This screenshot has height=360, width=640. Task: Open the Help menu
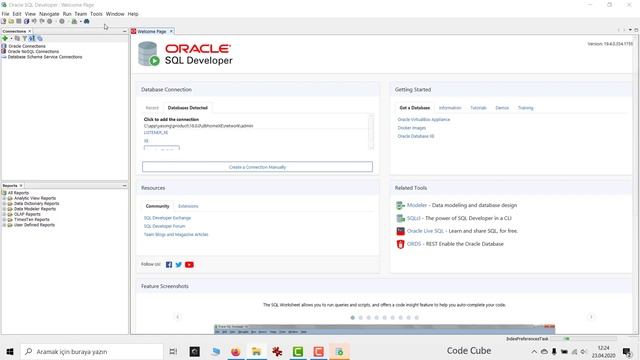pos(133,14)
